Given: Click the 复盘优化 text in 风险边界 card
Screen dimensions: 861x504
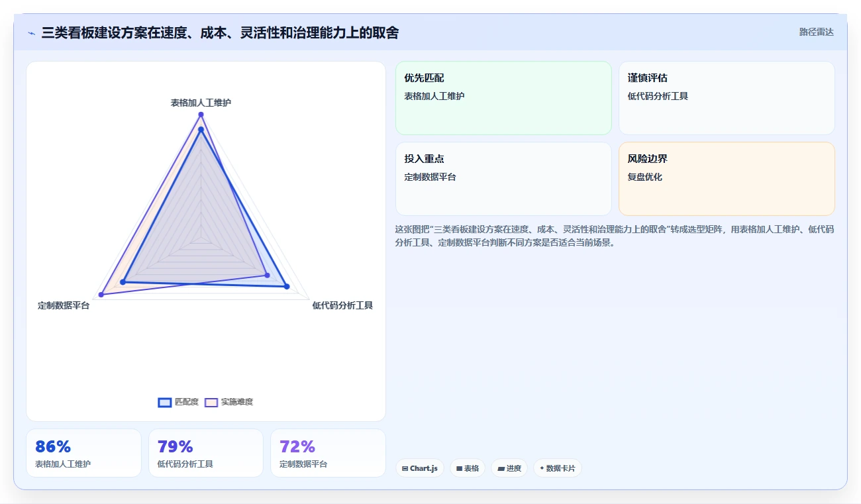Looking at the screenshot, I should (645, 177).
